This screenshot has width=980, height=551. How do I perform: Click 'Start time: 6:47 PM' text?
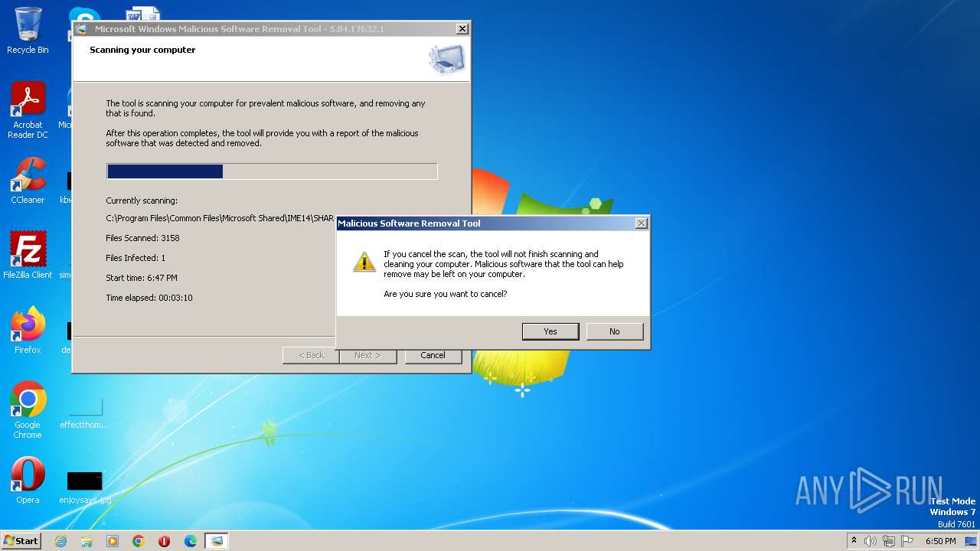tap(142, 278)
